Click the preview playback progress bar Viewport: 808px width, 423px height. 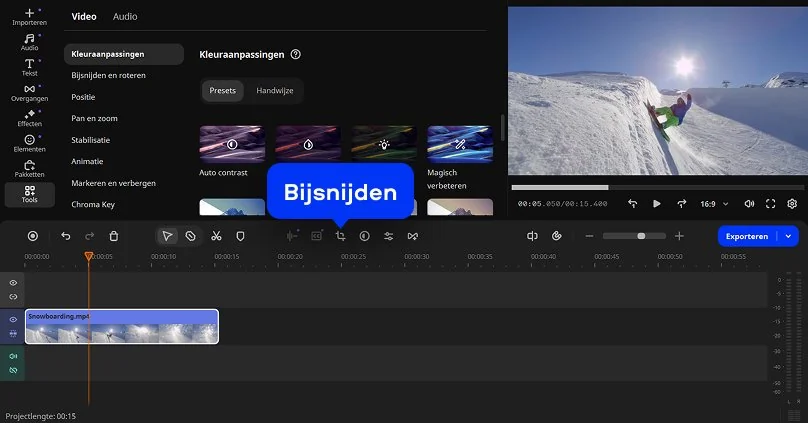point(658,188)
